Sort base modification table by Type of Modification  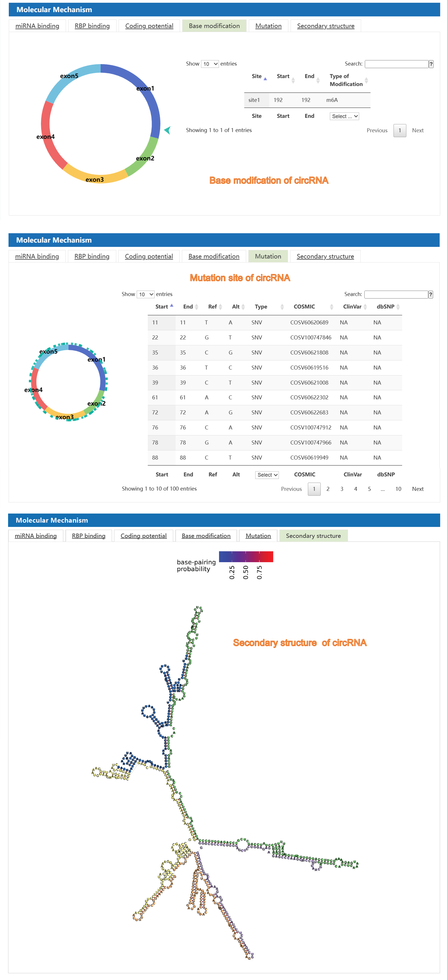click(366, 80)
